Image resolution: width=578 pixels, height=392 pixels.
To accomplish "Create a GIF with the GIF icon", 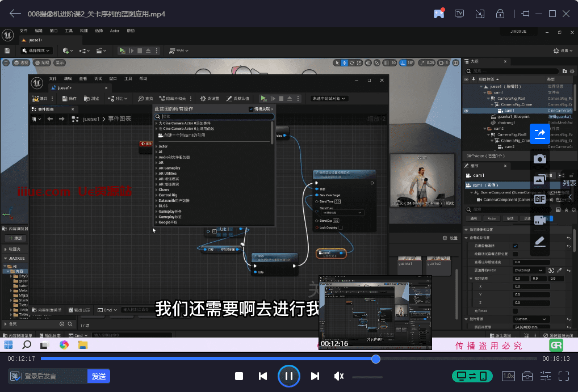I will [x=540, y=199].
